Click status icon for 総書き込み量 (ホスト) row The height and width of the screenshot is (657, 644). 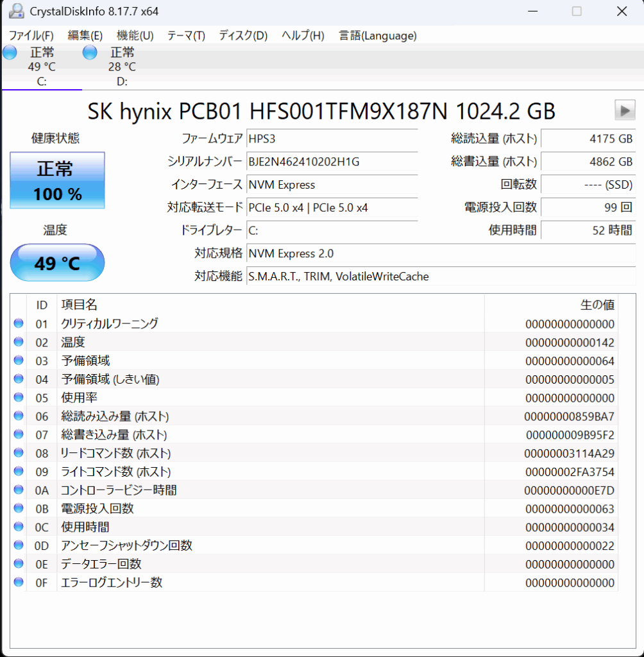click(x=19, y=434)
